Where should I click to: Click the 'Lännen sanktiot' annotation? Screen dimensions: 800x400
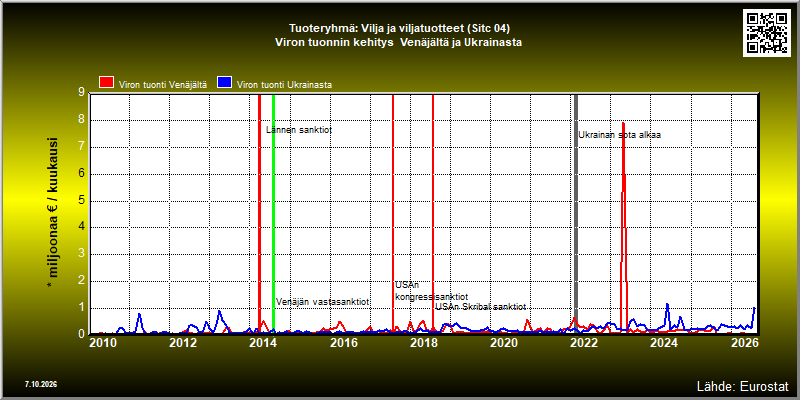[299, 130]
